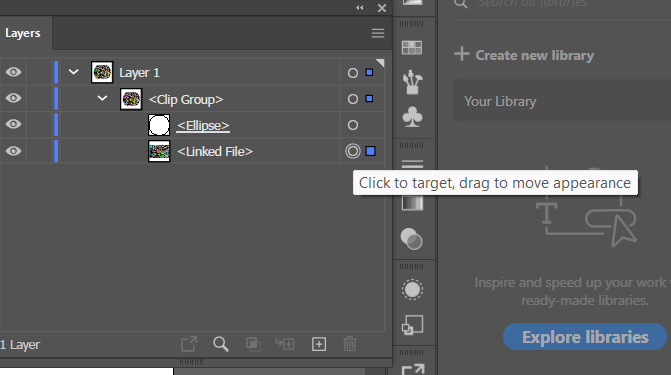Viewport: 671px width, 375px height.
Task: Collapse the Clip Group chevron
Action: (x=102, y=98)
